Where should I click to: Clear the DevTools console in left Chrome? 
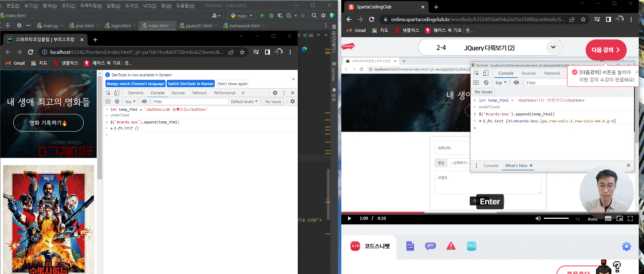point(117,101)
